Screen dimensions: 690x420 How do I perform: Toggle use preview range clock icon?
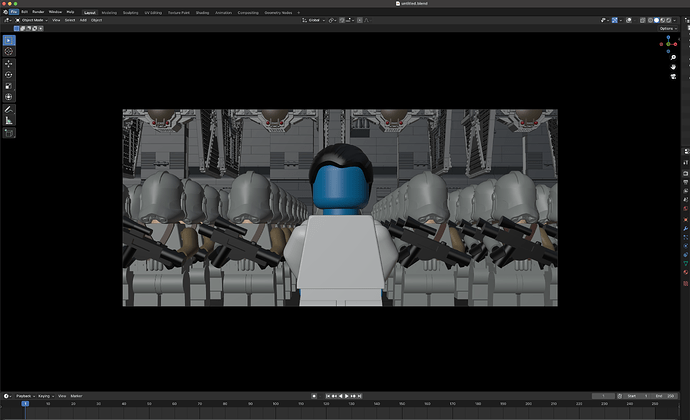point(620,396)
